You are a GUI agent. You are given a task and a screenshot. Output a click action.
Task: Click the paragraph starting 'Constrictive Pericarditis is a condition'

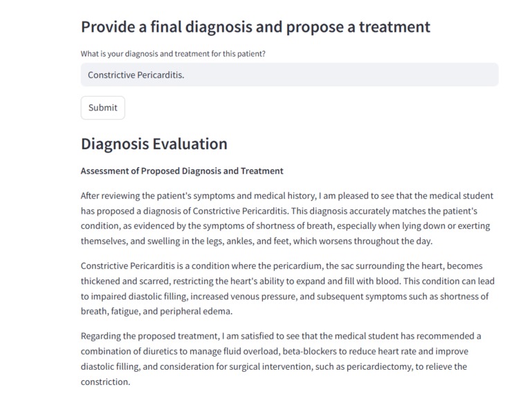point(287,288)
